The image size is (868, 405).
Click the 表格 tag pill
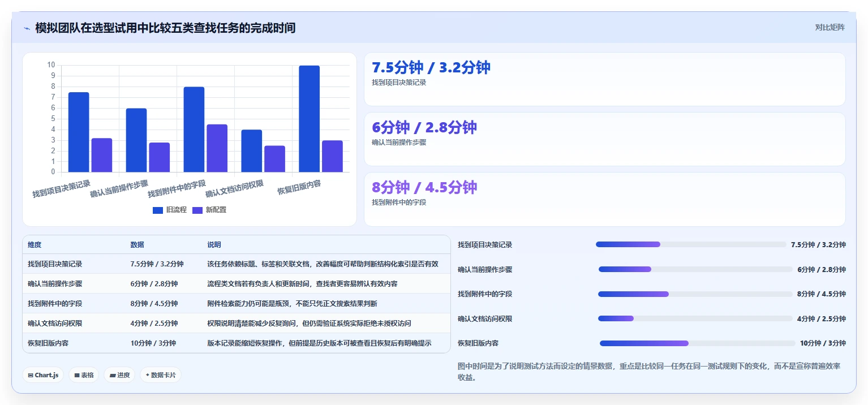point(84,375)
